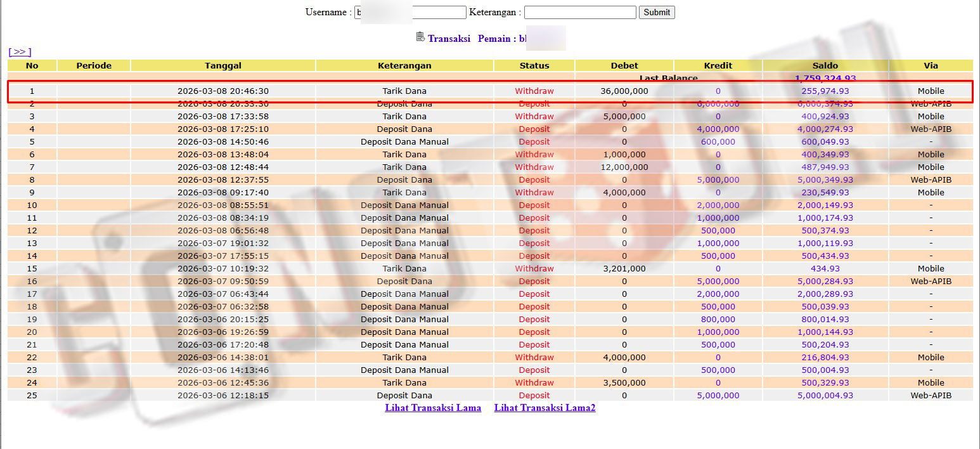Click the Via column header
This screenshot has height=449, width=980.
point(931,65)
